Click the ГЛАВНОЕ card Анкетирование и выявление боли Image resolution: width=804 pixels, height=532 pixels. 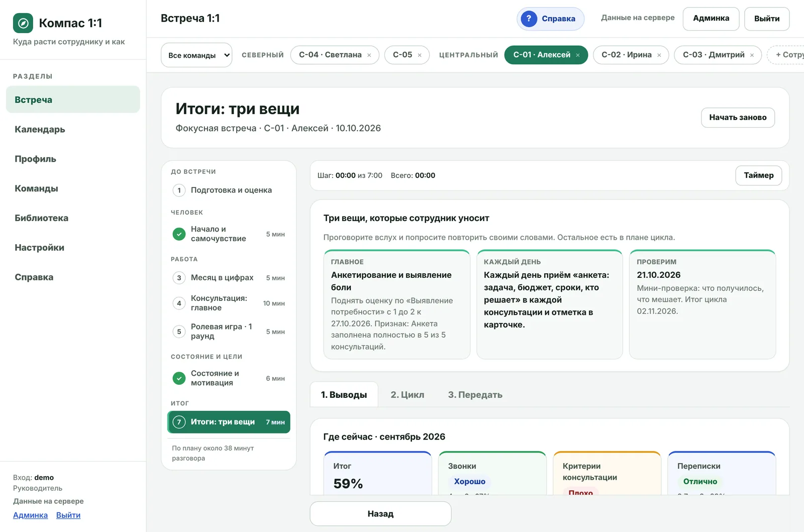click(397, 304)
